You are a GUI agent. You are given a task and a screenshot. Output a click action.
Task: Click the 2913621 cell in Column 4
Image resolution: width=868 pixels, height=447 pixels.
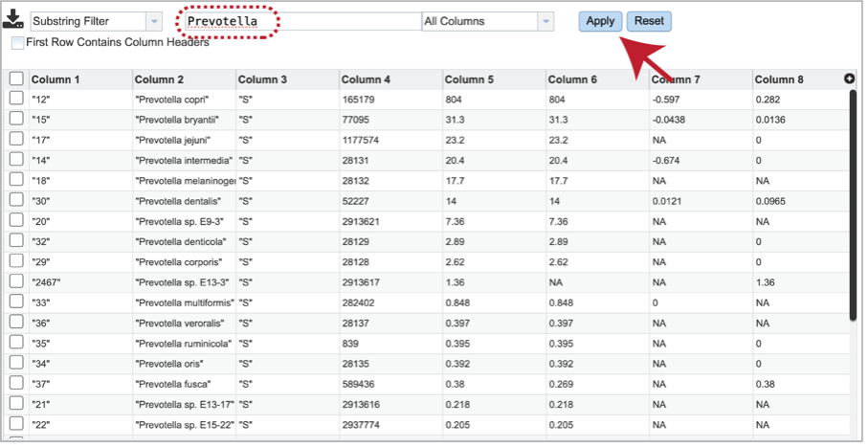(x=363, y=221)
